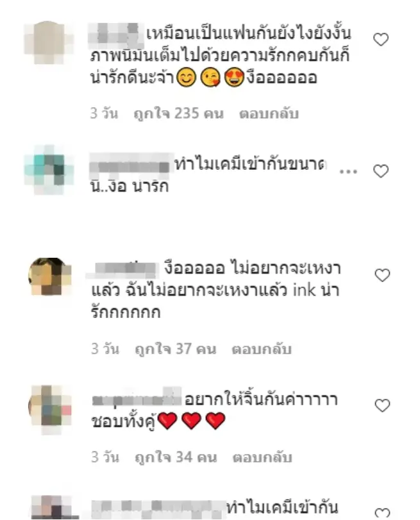This screenshot has height=520, width=420.
Task: Open blurred username of third commenter
Action: click(x=123, y=269)
